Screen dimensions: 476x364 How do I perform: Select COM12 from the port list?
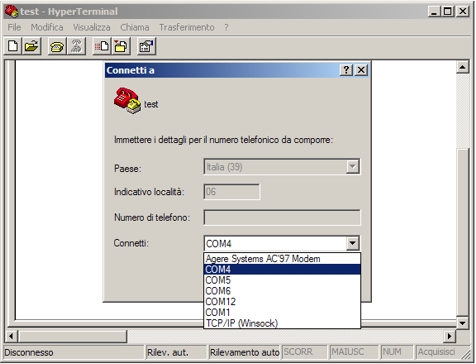[282, 302]
